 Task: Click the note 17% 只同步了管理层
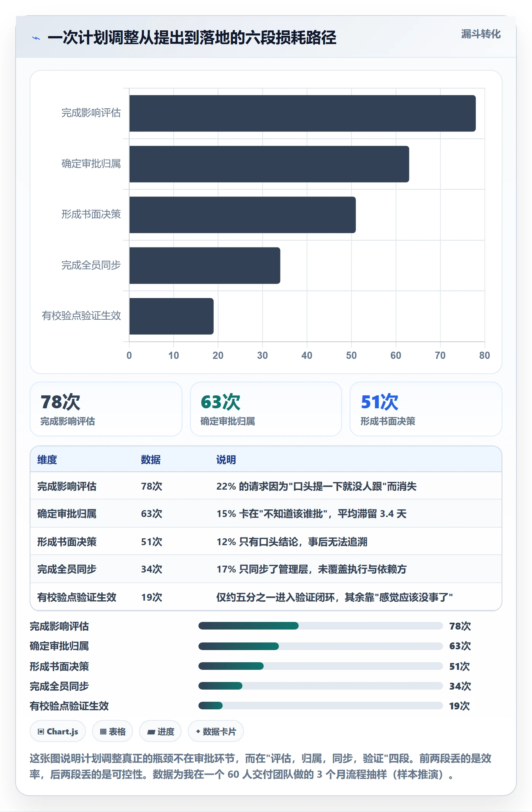(x=312, y=569)
